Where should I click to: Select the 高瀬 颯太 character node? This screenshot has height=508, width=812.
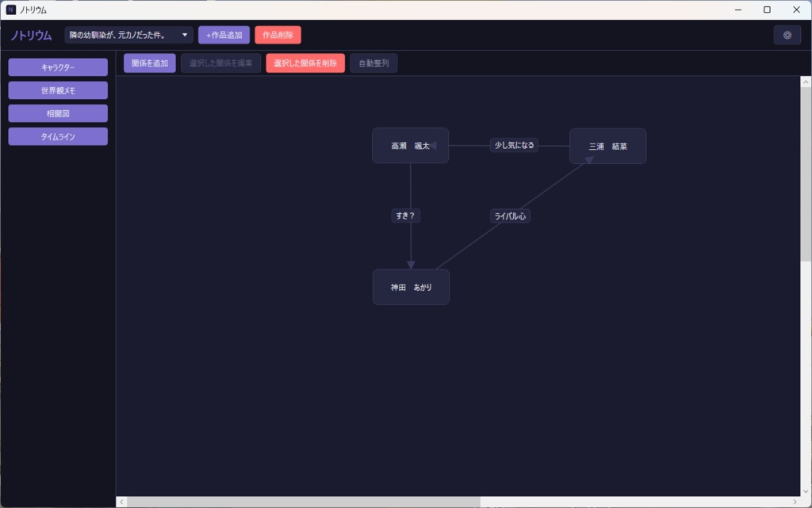point(410,146)
